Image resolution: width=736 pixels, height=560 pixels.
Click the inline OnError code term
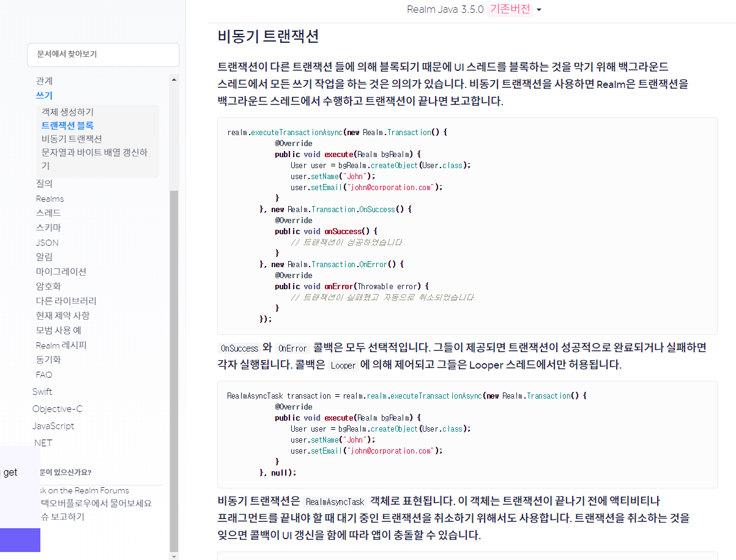click(292, 348)
